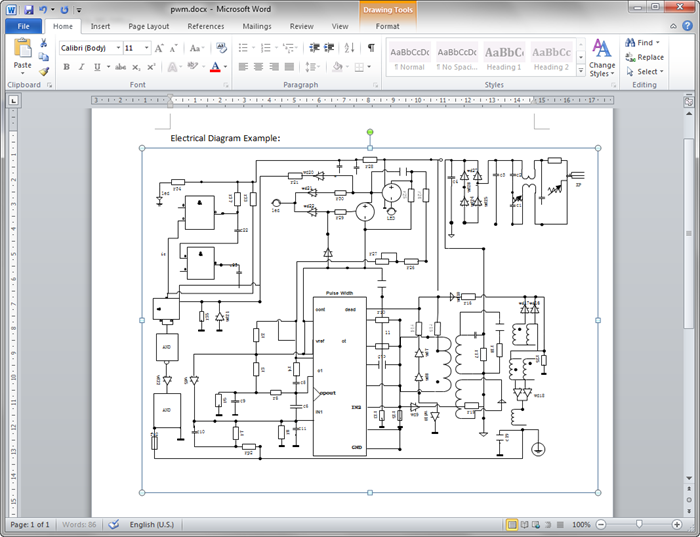Image resolution: width=700 pixels, height=537 pixels.
Task: Click the Show/Hide paragraph marks icon
Action: point(371,47)
